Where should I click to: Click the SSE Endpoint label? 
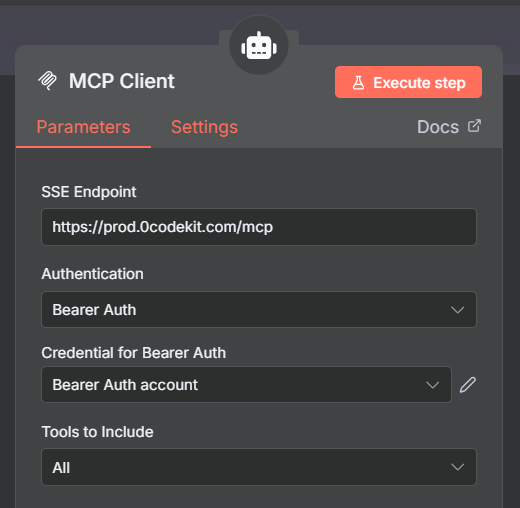tap(89, 192)
